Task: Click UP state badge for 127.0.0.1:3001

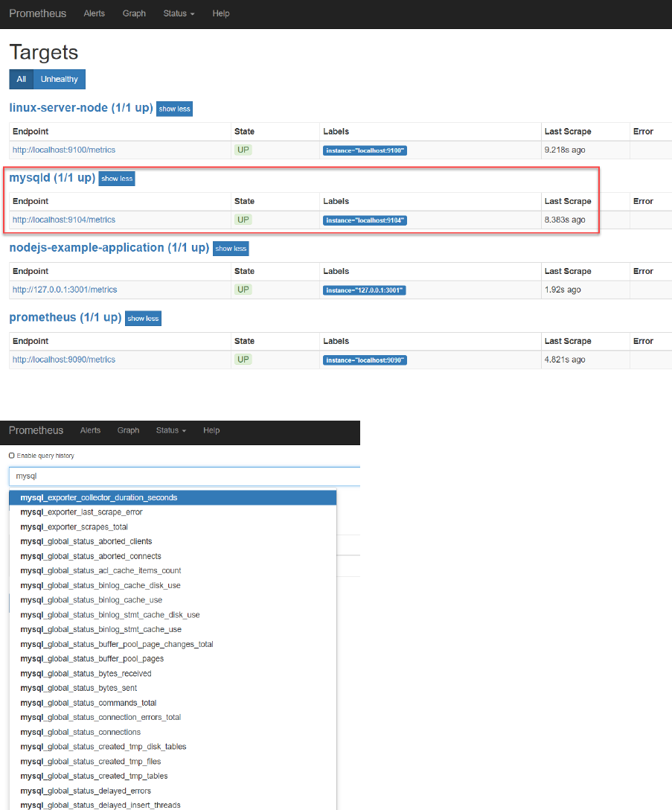Action: click(x=243, y=290)
